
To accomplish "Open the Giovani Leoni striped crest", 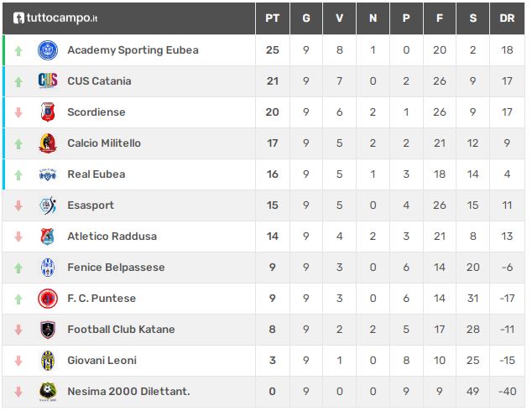I will (48, 361).
